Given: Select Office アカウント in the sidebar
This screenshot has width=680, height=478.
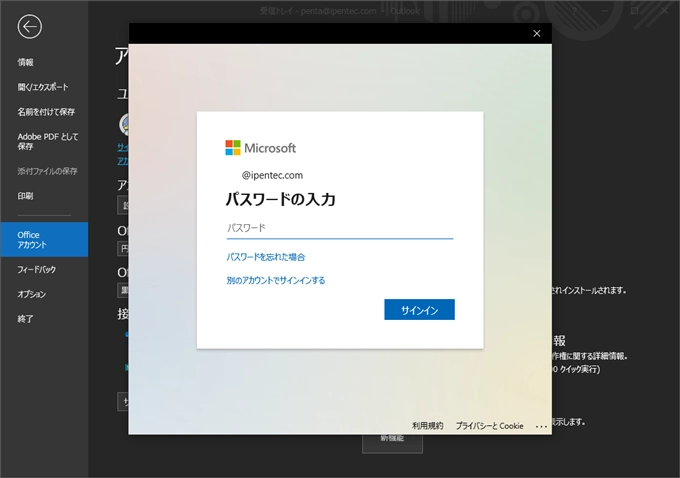Looking at the screenshot, I should 44,239.
